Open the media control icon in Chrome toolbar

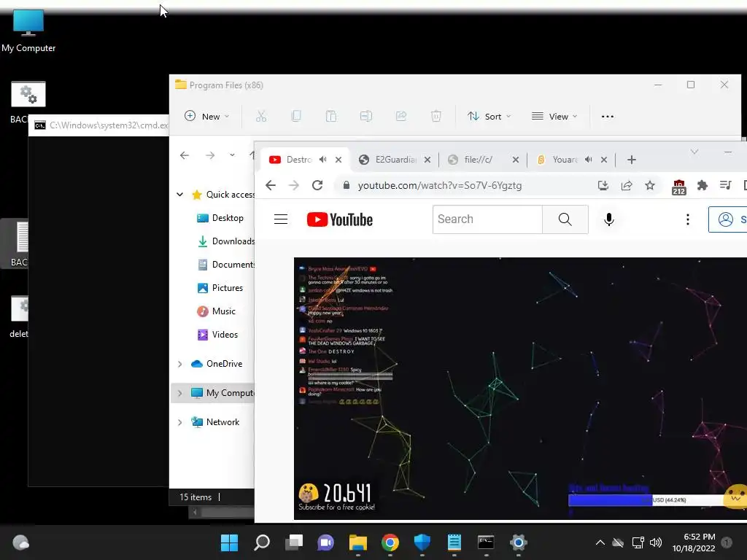726,185
